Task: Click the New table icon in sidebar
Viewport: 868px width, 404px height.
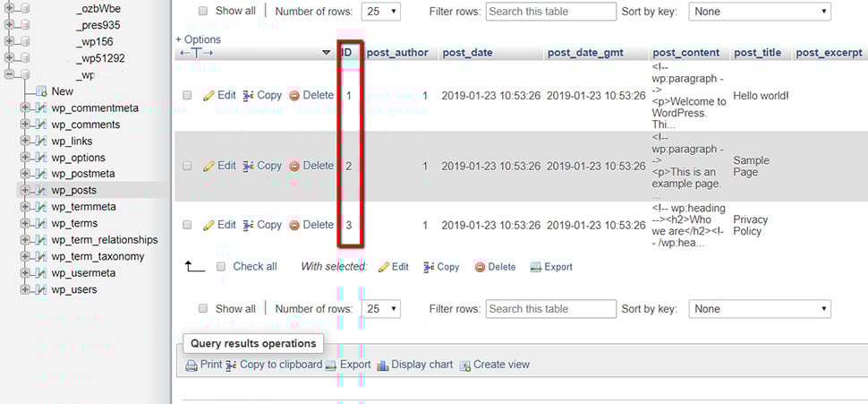Action: [41, 91]
